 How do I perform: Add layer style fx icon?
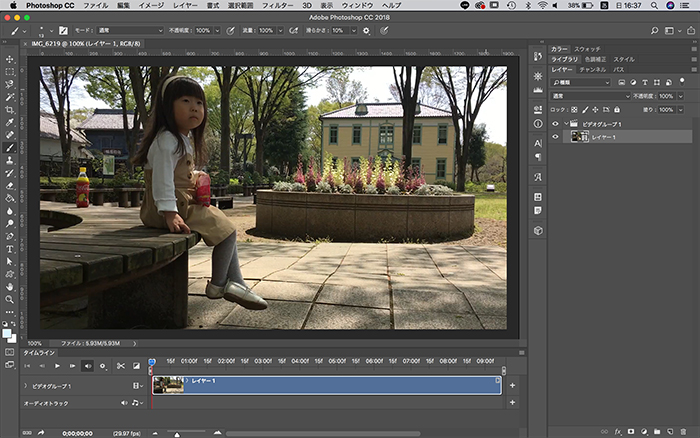618,432
